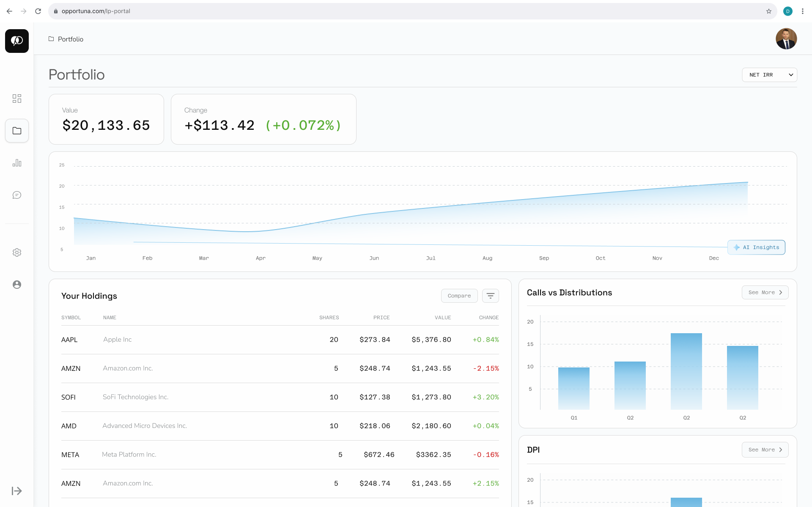812x507 pixels.
Task: Open the settings gear sidebar icon
Action: point(17,252)
